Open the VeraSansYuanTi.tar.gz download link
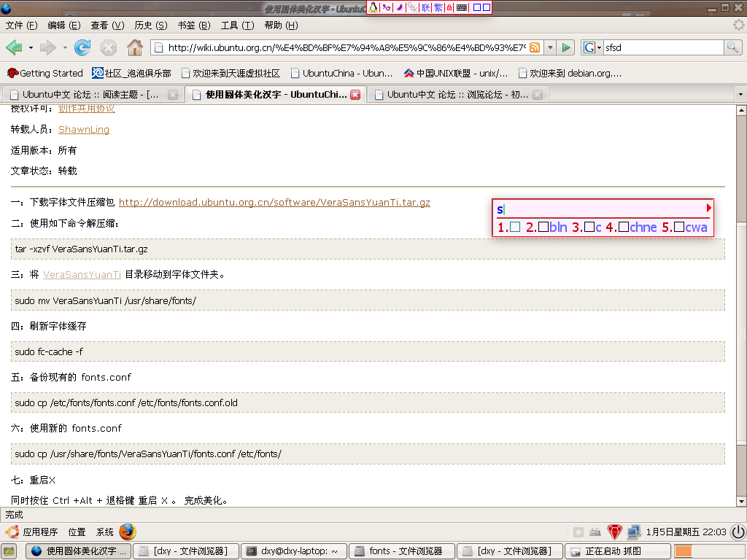 click(274, 203)
